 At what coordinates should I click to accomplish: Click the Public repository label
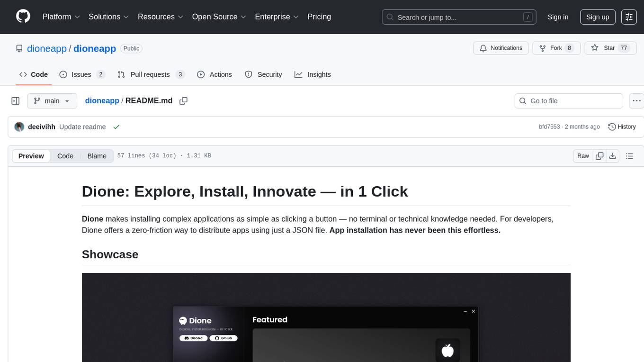[131, 48]
